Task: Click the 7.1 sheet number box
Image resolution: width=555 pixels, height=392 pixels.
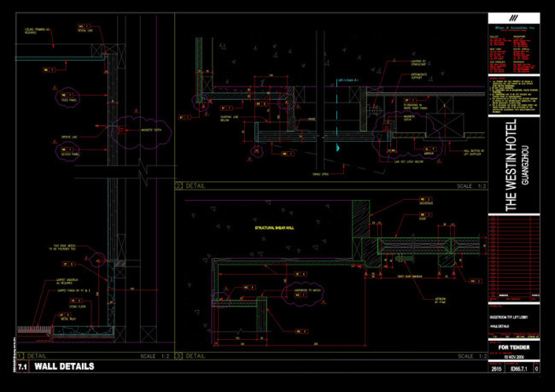Action: pyautogui.click(x=22, y=367)
